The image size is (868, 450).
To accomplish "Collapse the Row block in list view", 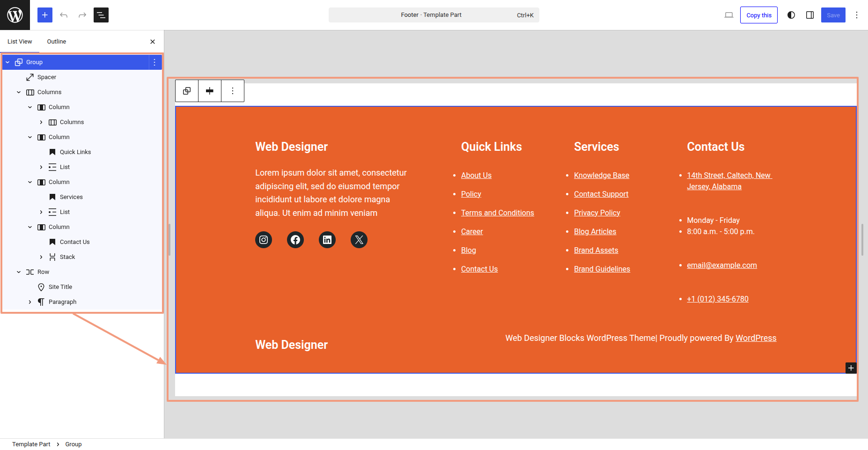I will coord(19,272).
